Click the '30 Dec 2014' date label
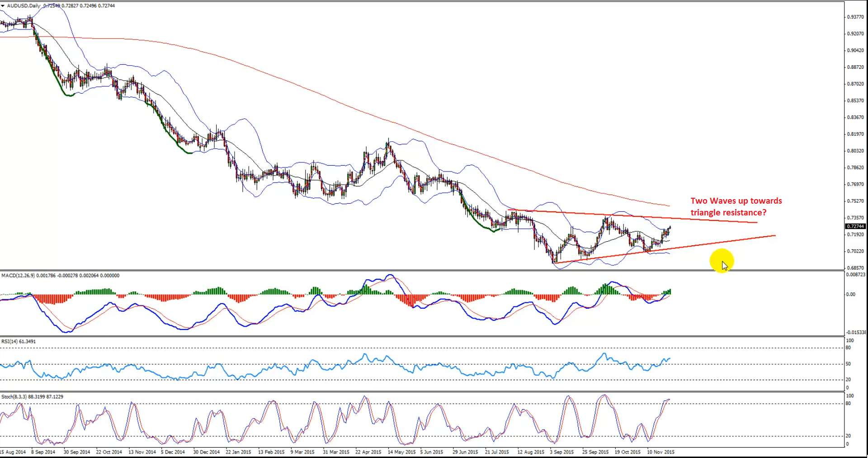This screenshot has width=868, height=458. (x=206, y=452)
